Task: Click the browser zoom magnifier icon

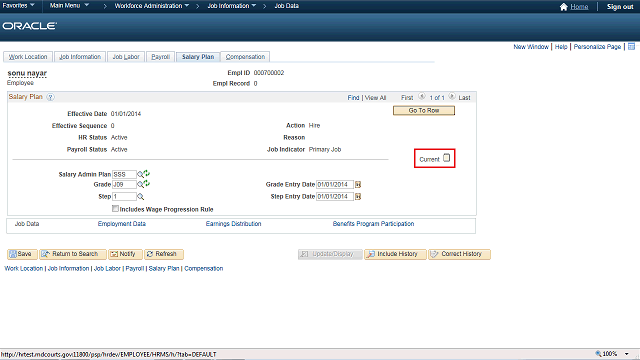Action: point(598,354)
